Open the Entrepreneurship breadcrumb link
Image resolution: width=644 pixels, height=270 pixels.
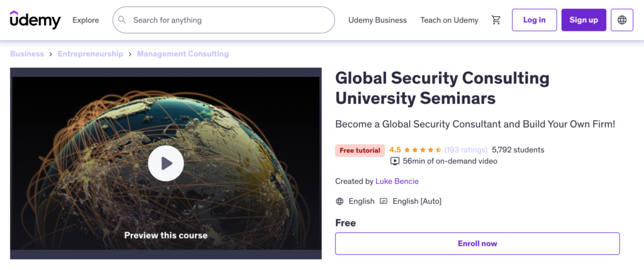pos(91,54)
